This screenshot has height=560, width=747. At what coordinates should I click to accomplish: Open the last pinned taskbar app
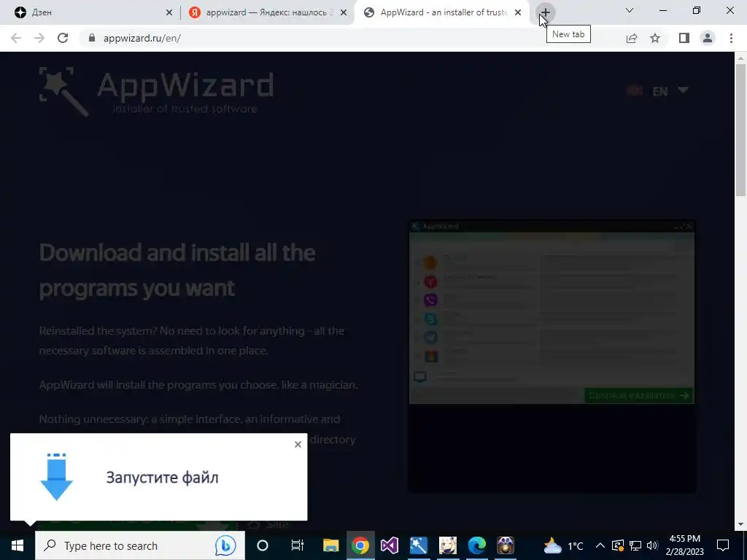click(506, 545)
